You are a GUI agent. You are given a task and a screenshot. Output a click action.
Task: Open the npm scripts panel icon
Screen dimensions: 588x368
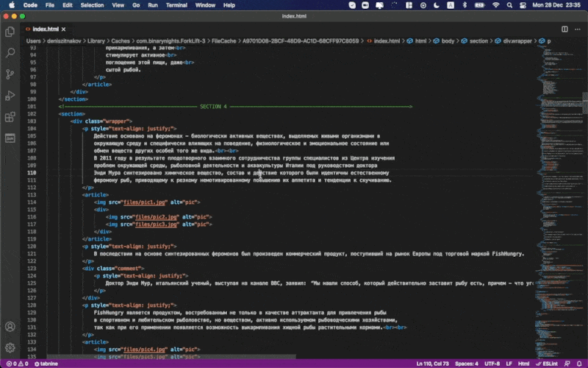[x=10, y=138]
